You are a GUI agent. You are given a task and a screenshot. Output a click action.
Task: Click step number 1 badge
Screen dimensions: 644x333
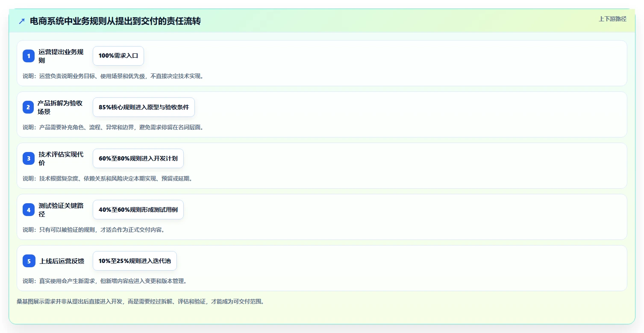click(29, 56)
